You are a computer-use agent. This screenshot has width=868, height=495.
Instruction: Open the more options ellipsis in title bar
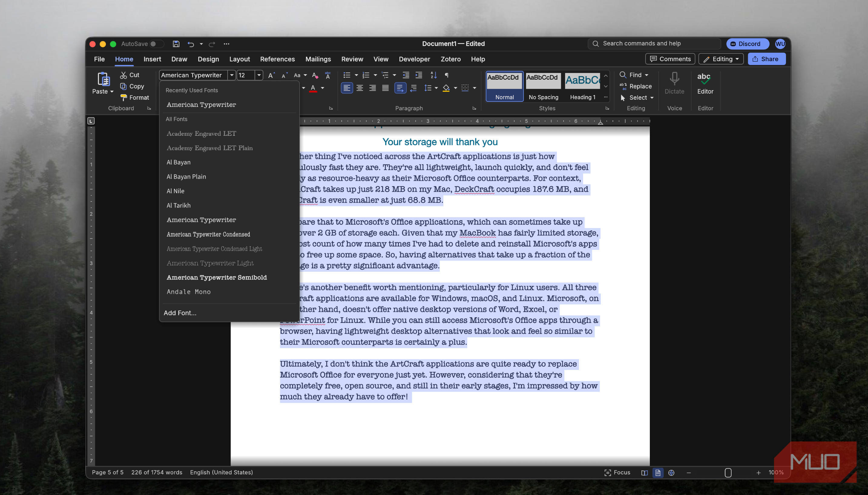226,44
